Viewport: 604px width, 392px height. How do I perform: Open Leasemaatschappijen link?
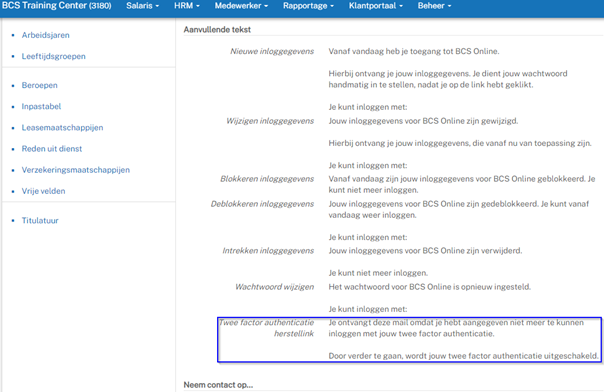click(x=62, y=127)
